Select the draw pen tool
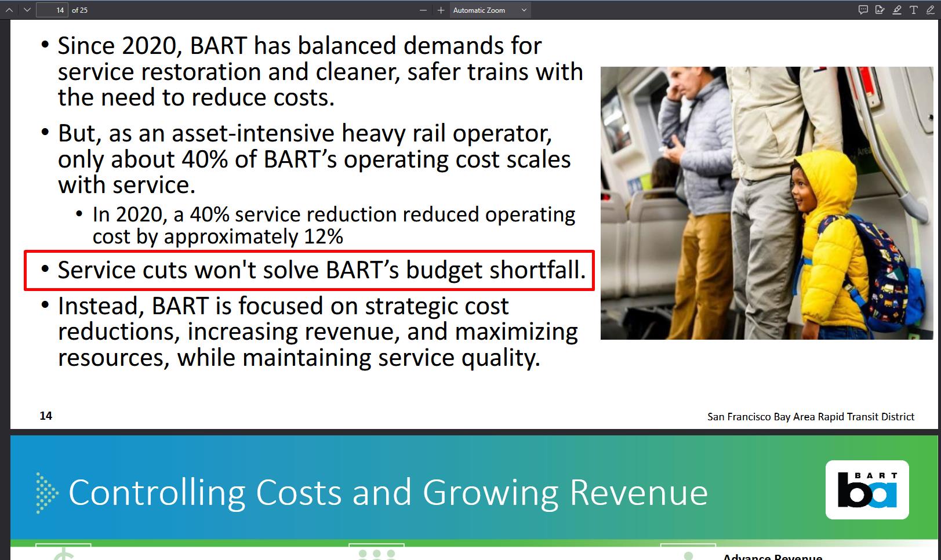 [931, 10]
